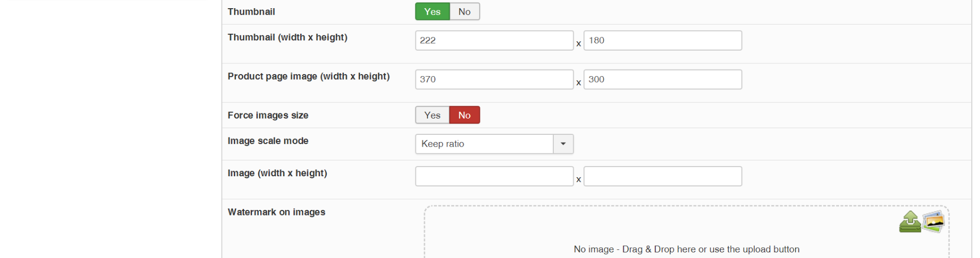980x258 pixels.
Task: Click the green upload icon for watermark
Action: [910, 222]
